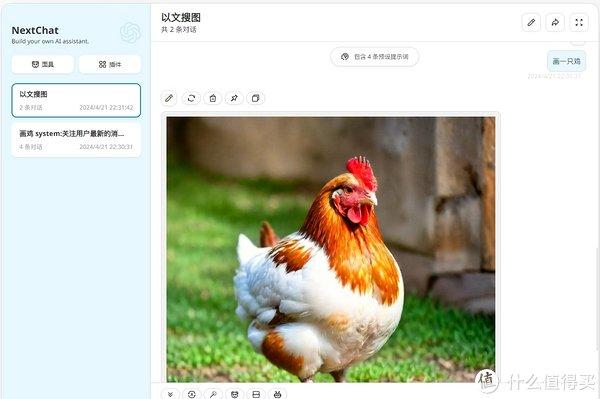The image size is (600, 399).
Task: Open quick prompts with magic wand icon
Action: coord(213,394)
